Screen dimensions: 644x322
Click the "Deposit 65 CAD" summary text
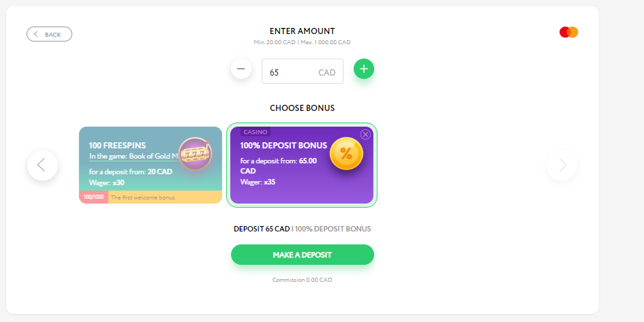click(262, 229)
